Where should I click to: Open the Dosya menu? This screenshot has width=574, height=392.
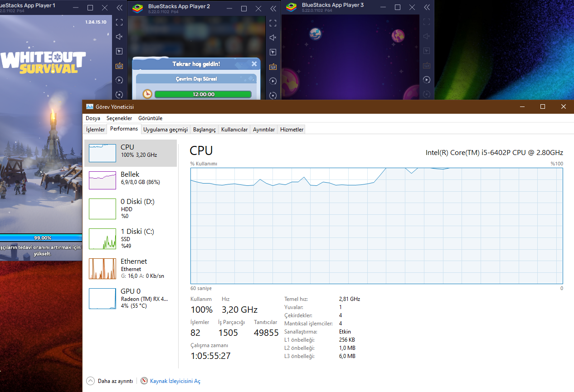(x=93, y=118)
